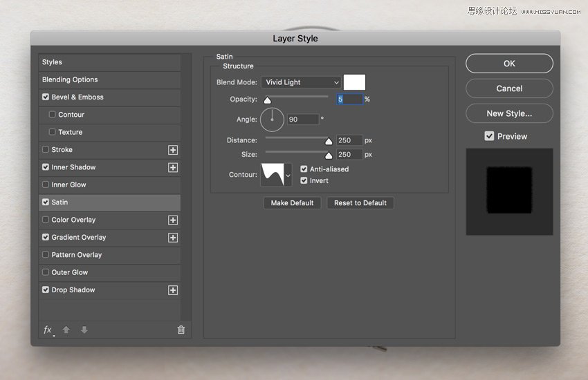Click the white satin color swatch
Screen dimensions: 588x380
[x=354, y=82]
